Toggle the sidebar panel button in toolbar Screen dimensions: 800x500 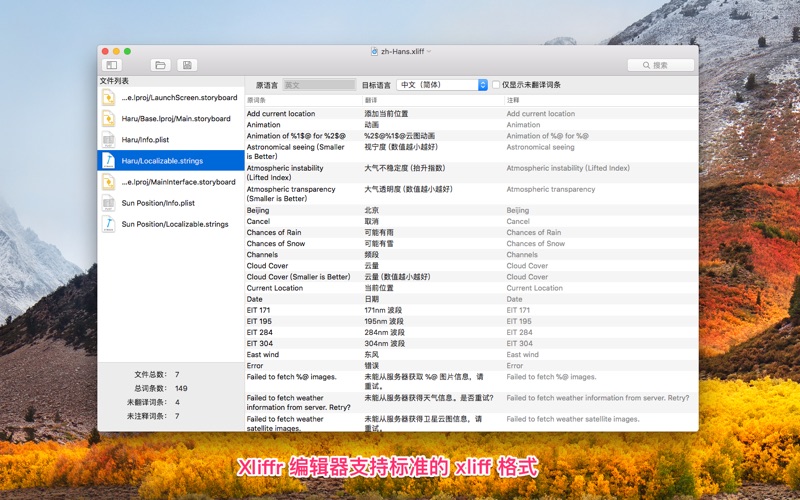(112, 65)
